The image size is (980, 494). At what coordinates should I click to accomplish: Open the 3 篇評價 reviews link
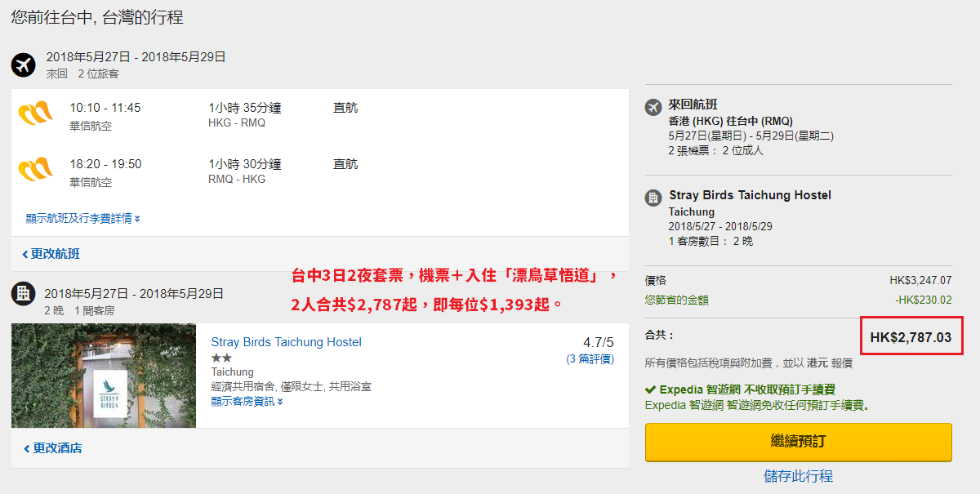(590, 359)
